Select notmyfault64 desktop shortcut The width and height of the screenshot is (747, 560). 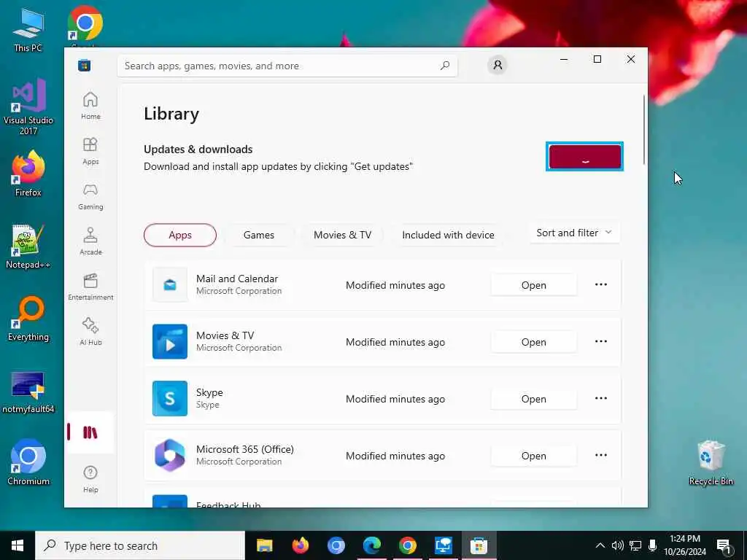(x=28, y=392)
